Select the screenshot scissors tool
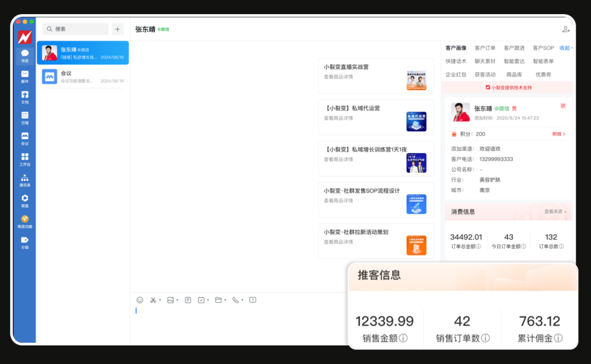Viewport: 591px width, 364px height. pyautogui.click(x=153, y=300)
